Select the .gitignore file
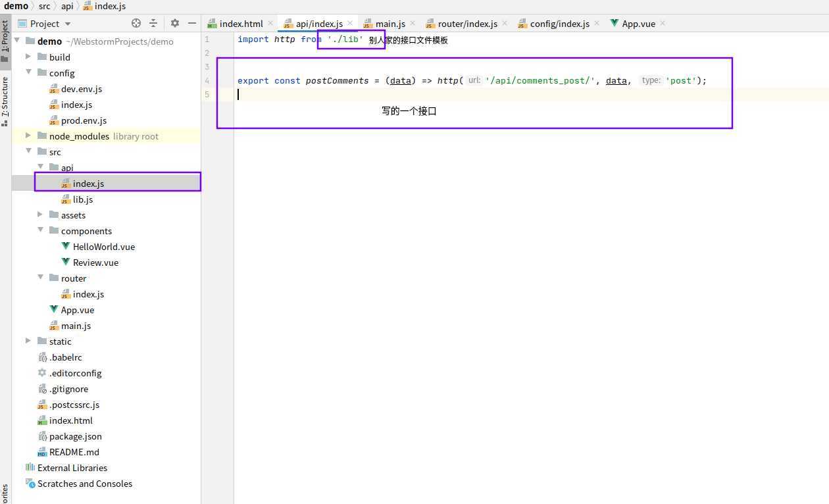The image size is (829, 504). (68, 389)
